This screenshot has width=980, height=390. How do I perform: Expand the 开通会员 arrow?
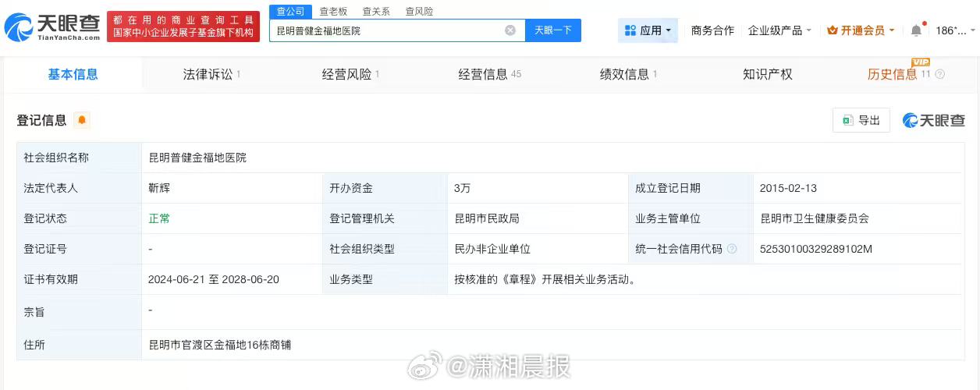(x=892, y=30)
